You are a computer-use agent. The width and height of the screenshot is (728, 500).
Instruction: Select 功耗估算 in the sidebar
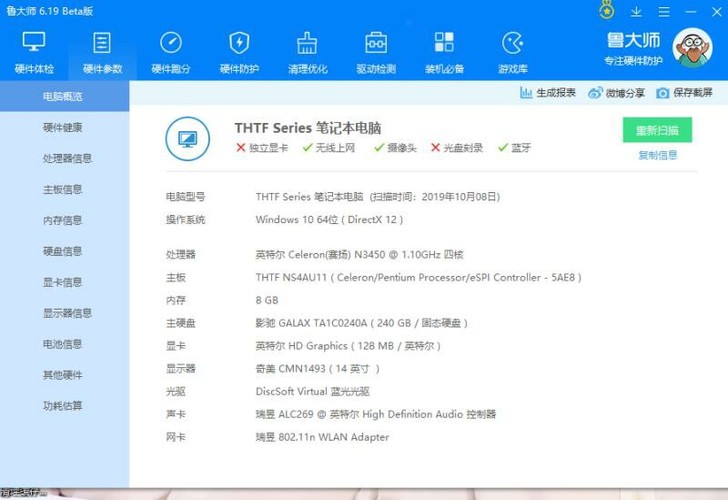pyautogui.click(x=65, y=406)
